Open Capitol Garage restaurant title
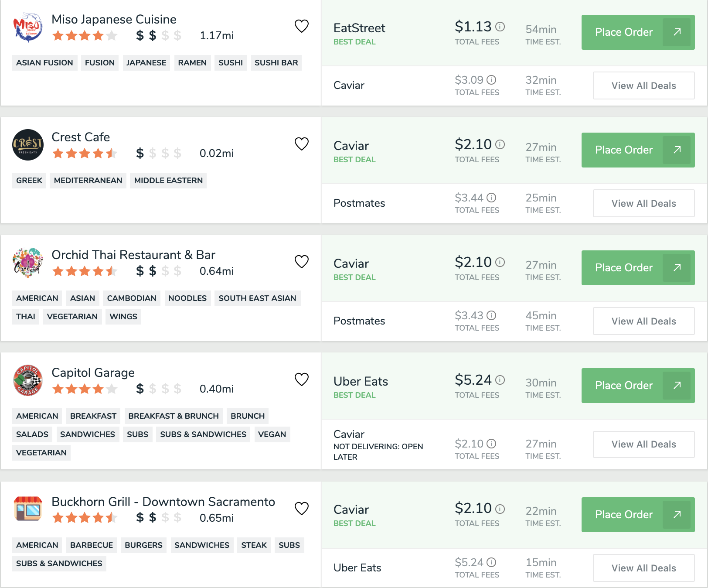This screenshot has width=708, height=588. pos(93,373)
